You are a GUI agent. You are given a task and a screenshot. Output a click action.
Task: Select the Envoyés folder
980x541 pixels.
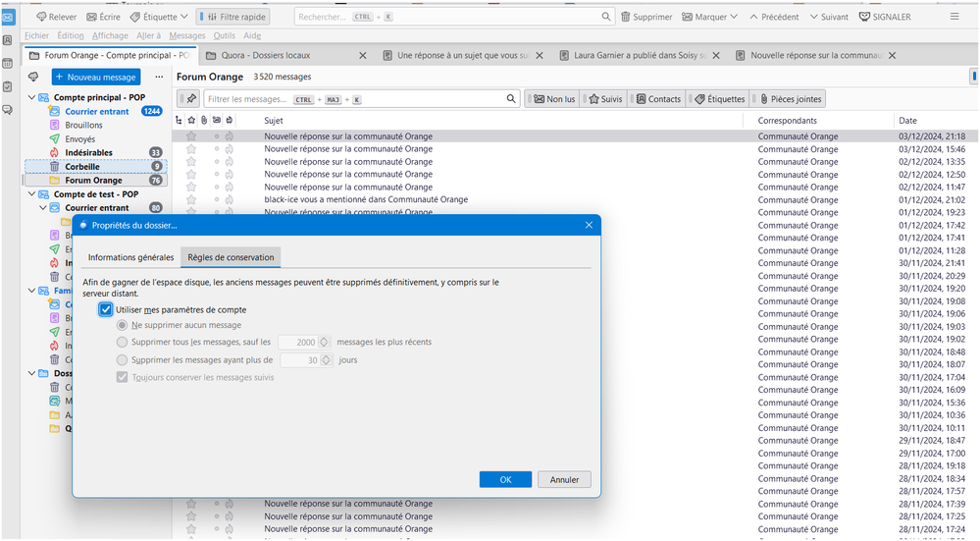pyautogui.click(x=95, y=138)
